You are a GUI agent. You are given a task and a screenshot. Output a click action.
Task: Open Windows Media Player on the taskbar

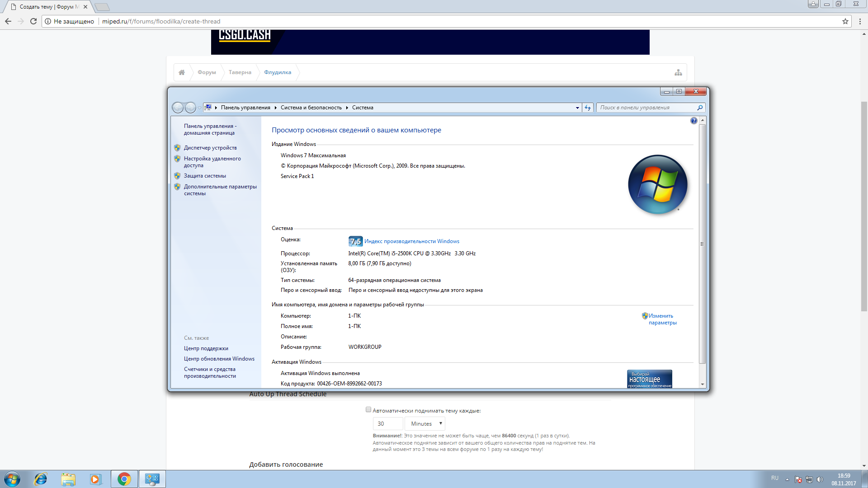point(95,479)
